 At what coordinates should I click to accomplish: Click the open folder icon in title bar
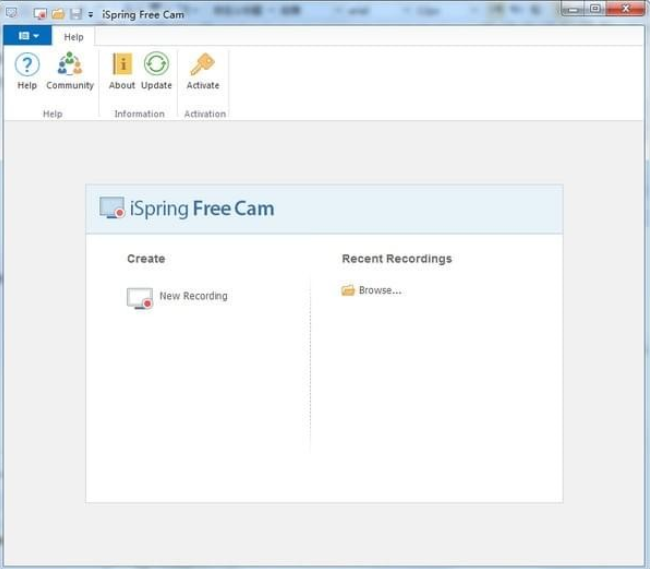[58, 14]
